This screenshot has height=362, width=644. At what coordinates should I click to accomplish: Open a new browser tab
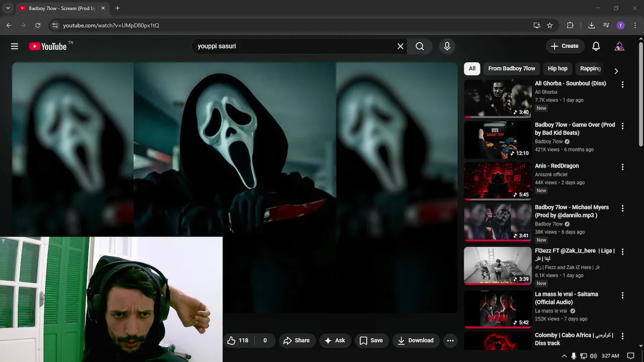[x=117, y=8]
